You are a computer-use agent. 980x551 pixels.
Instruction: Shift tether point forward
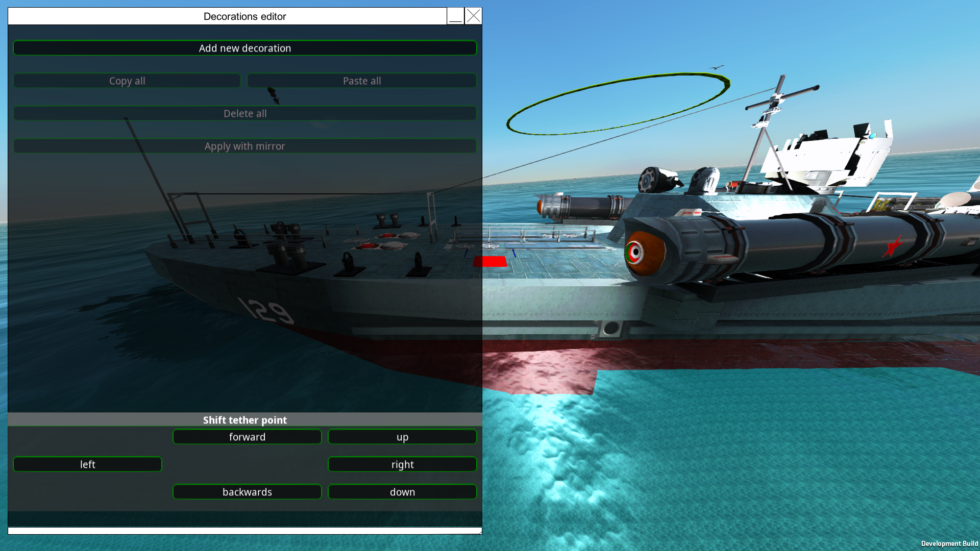[x=247, y=437]
